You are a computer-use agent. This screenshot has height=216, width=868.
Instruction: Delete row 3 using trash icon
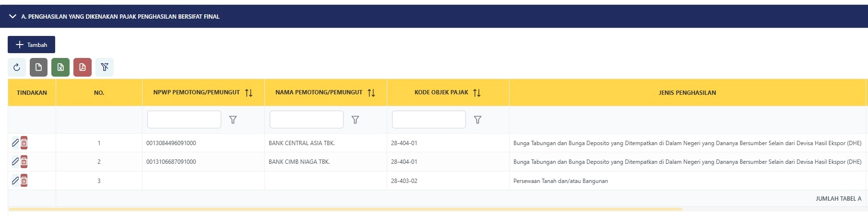click(24, 181)
